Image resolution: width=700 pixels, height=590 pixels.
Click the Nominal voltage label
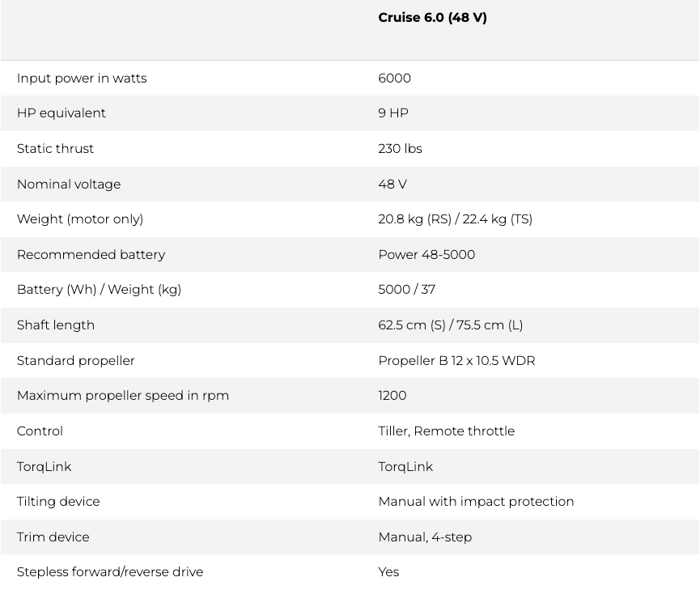(69, 185)
